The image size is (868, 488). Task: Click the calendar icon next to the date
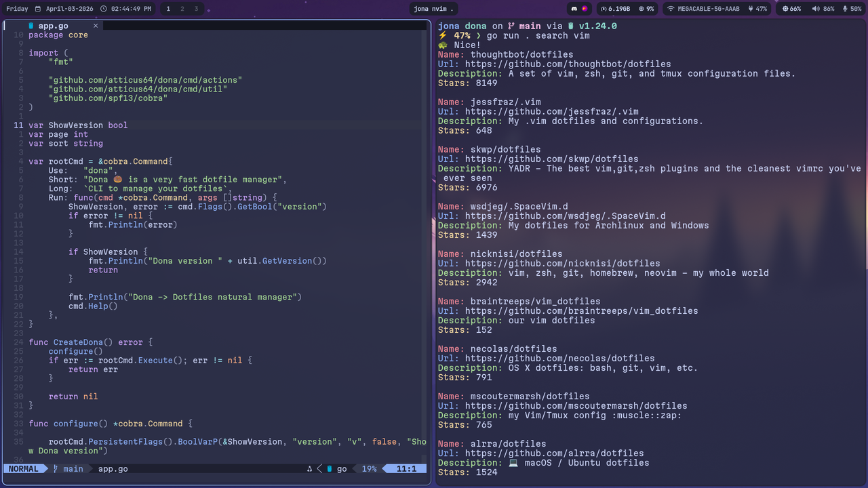click(37, 9)
